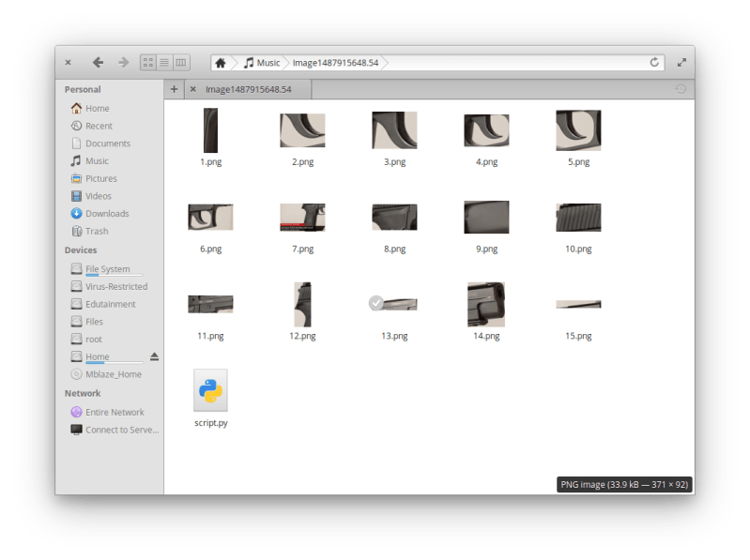This screenshot has width=750, height=560.
Task: Open Downloads folder in sidebar
Action: coord(99,214)
